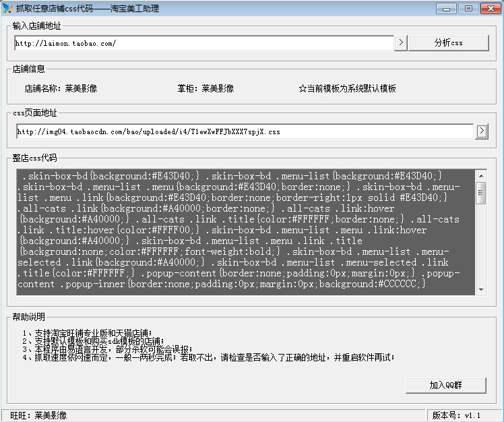Close the 淘宝美工助理 window
Screen dimensions: 504x422
491,9
